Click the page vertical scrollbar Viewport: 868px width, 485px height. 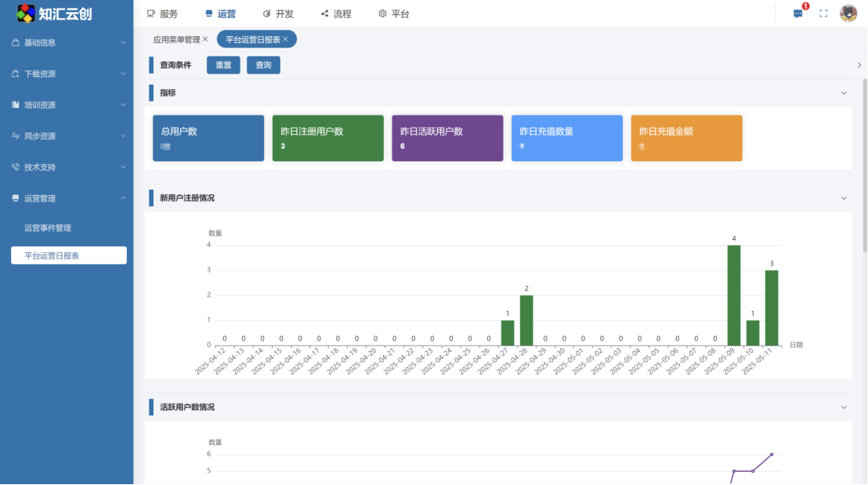865,165
